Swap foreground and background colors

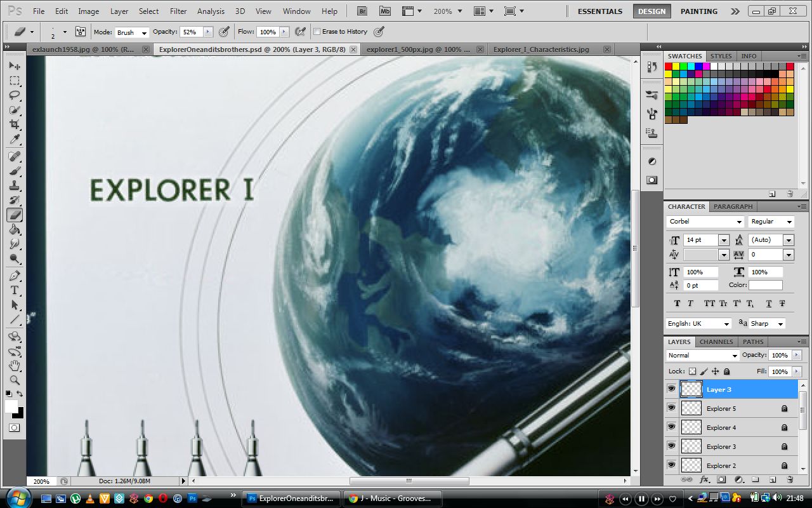(x=20, y=394)
